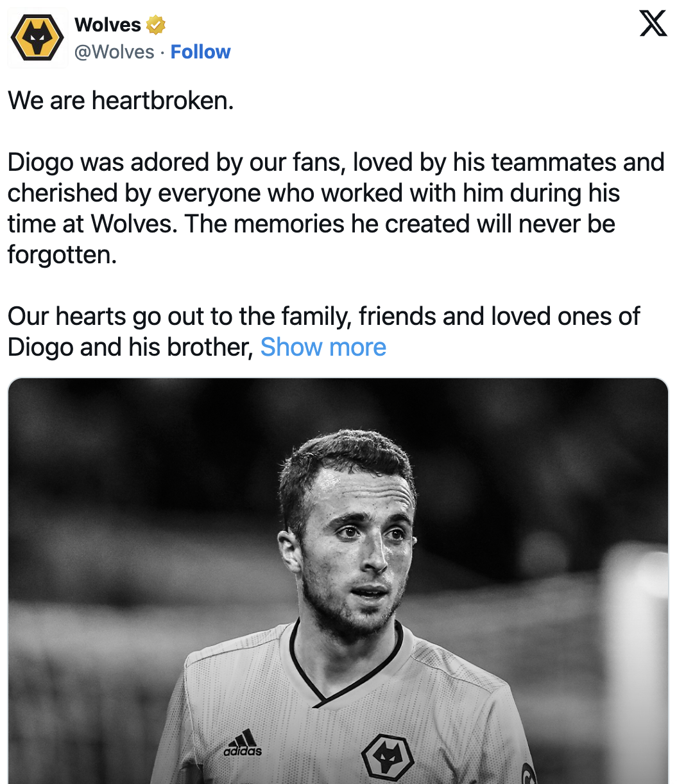Click the adidas logo on the shirt
The height and width of the screenshot is (784, 677).
243,743
